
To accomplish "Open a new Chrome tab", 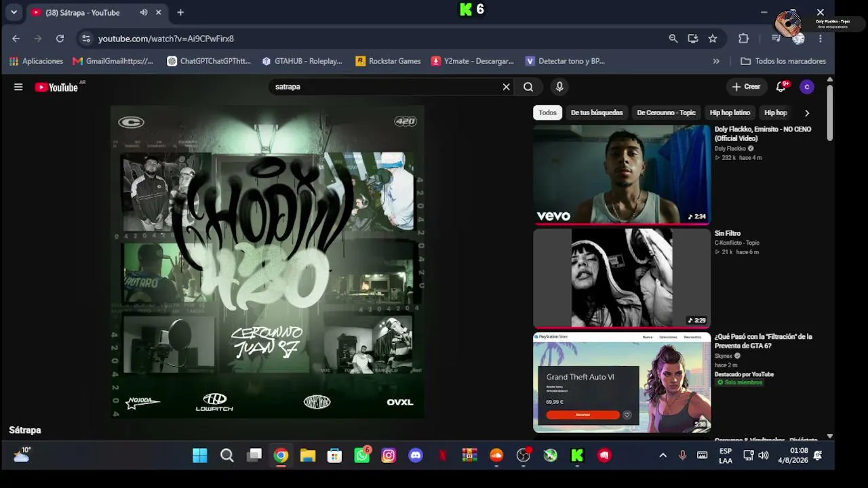I will point(180,12).
